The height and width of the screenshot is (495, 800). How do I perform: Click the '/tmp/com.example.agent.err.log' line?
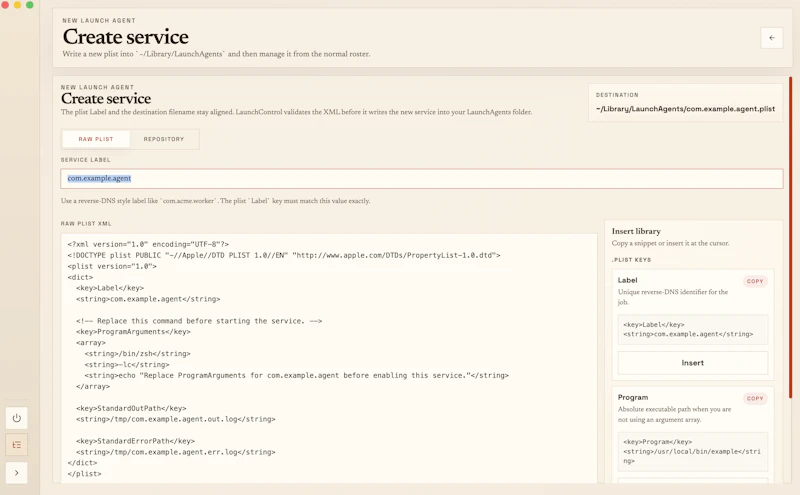click(176, 452)
